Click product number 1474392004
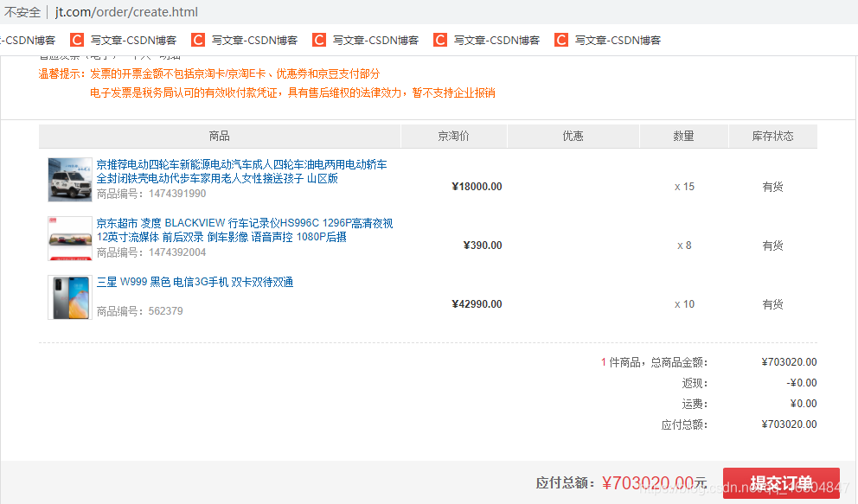858x504 pixels. click(x=177, y=252)
